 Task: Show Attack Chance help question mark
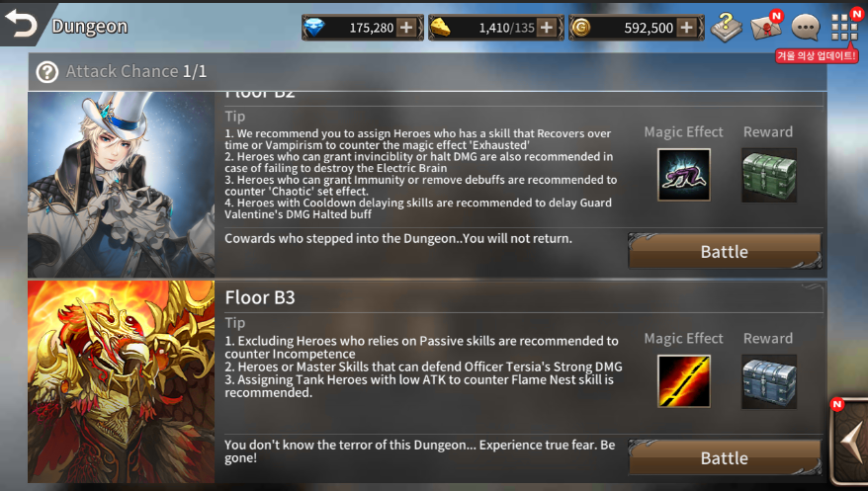[47, 72]
